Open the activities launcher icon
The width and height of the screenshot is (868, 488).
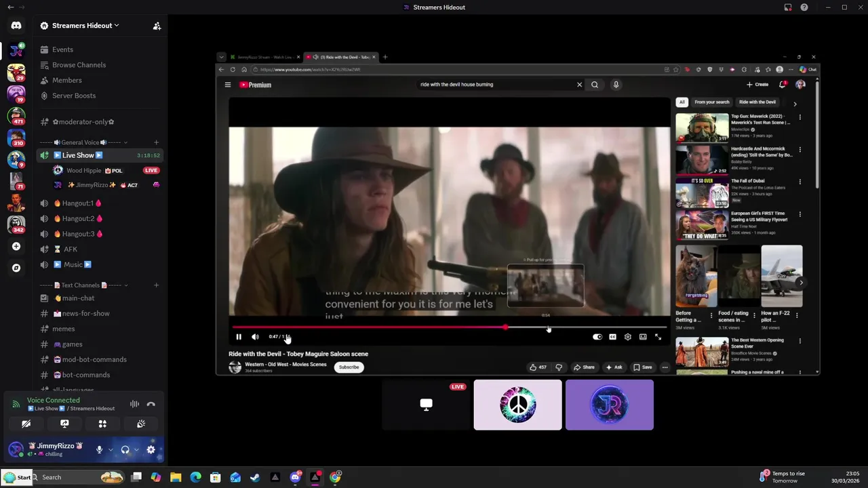pos(102,424)
